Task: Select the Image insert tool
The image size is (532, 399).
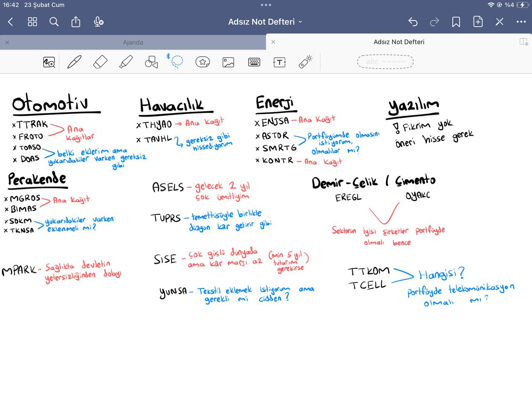Action: (x=228, y=63)
